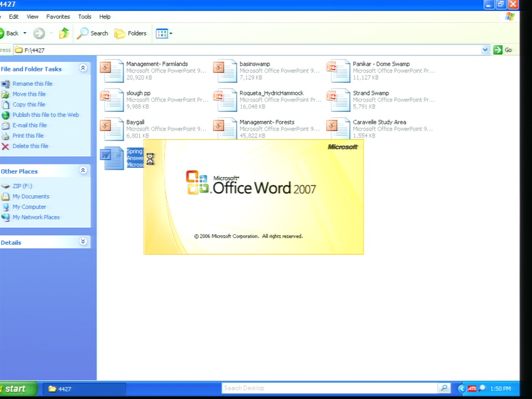The width and height of the screenshot is (532, 399).
Task: Click the red Delete this file icon
Action: (x=6, y=146)
